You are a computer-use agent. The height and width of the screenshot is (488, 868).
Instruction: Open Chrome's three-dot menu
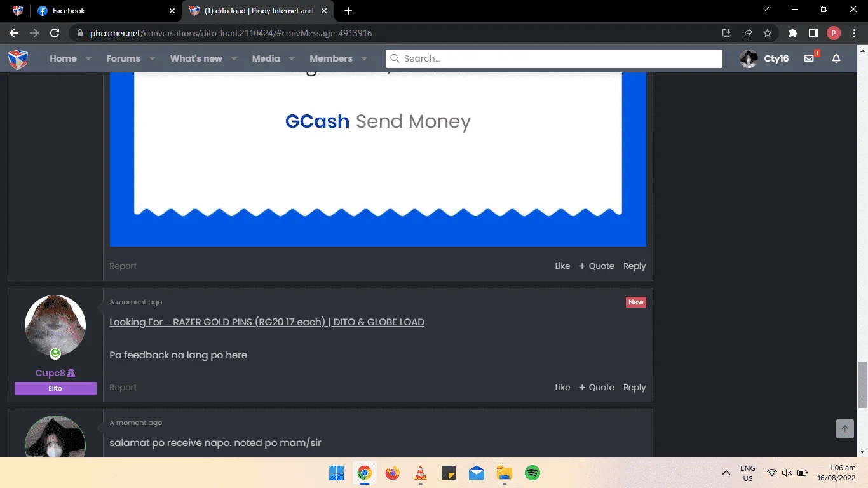point(854,33)
